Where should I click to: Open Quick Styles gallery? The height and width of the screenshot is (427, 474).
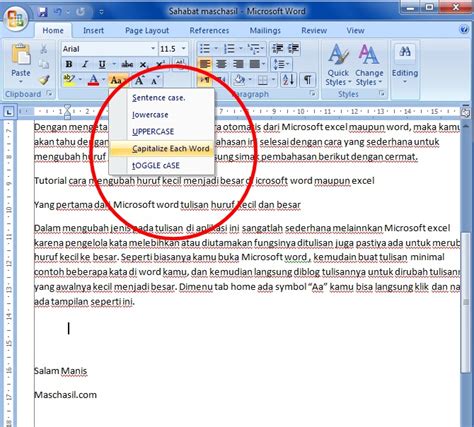[338, 65]
